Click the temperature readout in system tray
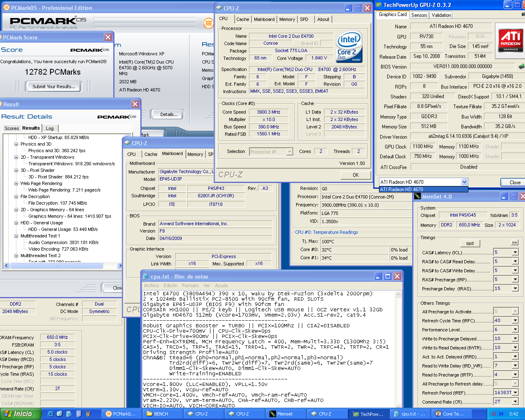This screenshot has height=420, width=525. 497,414
